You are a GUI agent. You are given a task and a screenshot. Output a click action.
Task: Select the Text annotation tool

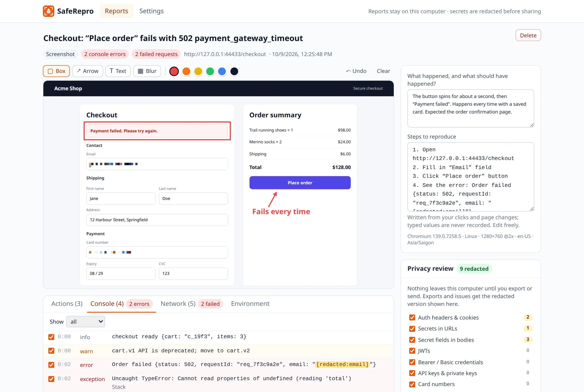pos(118,71)
